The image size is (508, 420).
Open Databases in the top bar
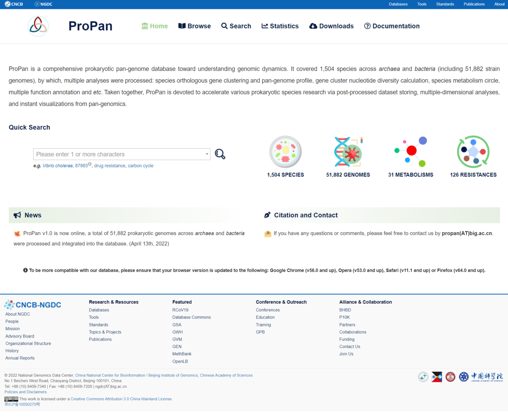tap(398, 4)
